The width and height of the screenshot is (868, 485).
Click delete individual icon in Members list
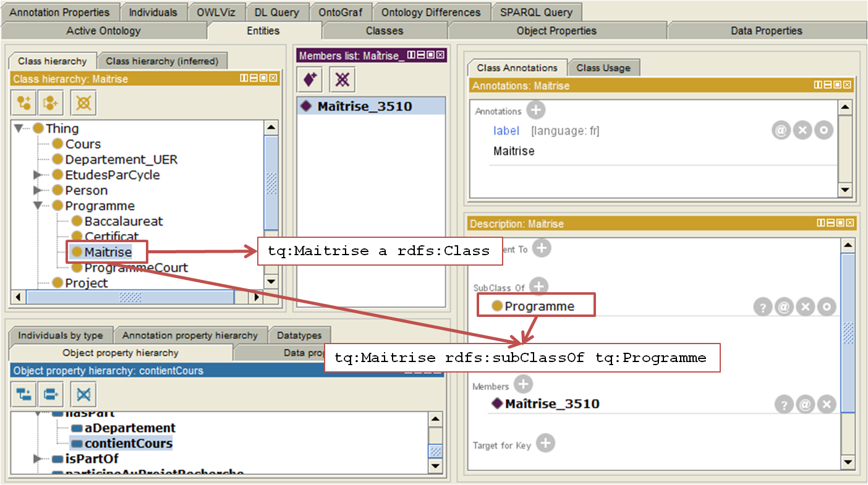[x=341, y=80]
